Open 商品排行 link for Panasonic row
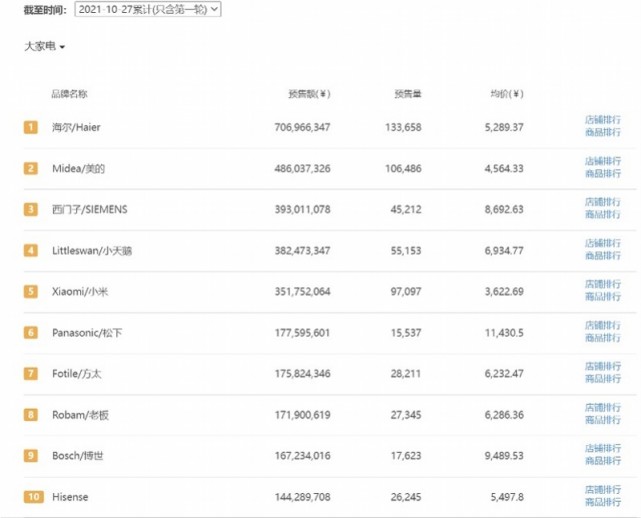This screenshot has height=518, width=641. pos(602,338)
